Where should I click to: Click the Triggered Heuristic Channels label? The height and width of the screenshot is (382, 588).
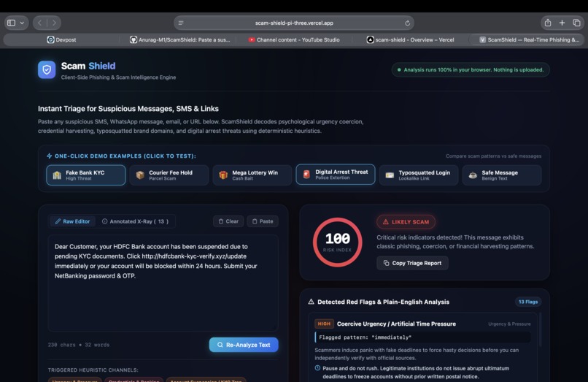[x=93, y=370]
